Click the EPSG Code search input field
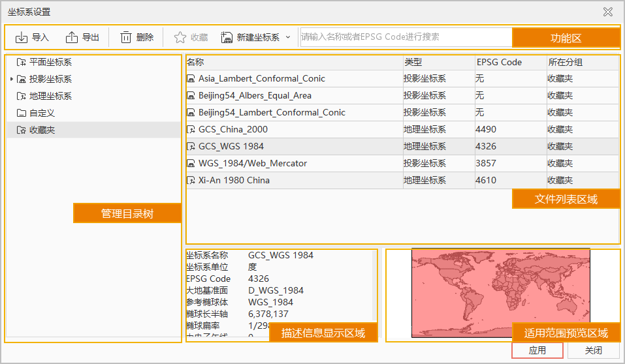Screen dimensions: 625x364 pyautogui.click(x=406, y=37)
